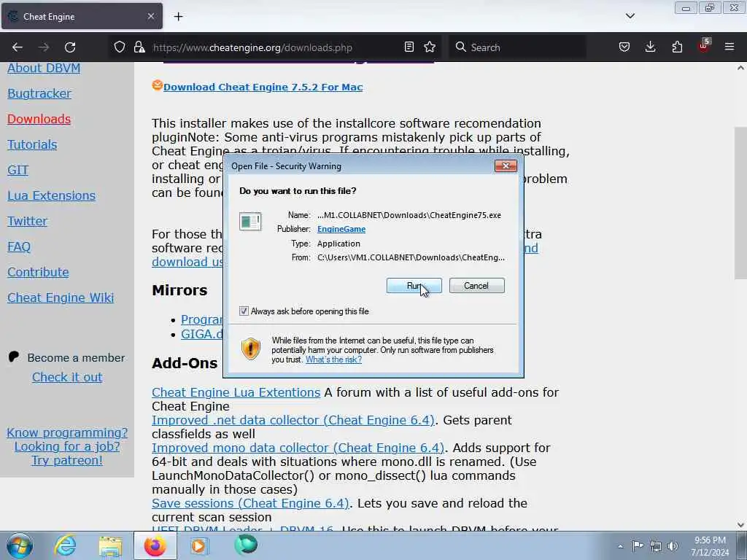The width and height of the screenshot is (747, 560).
Task: Open the volume speaker icon in tray
Action: click(673, 546)
